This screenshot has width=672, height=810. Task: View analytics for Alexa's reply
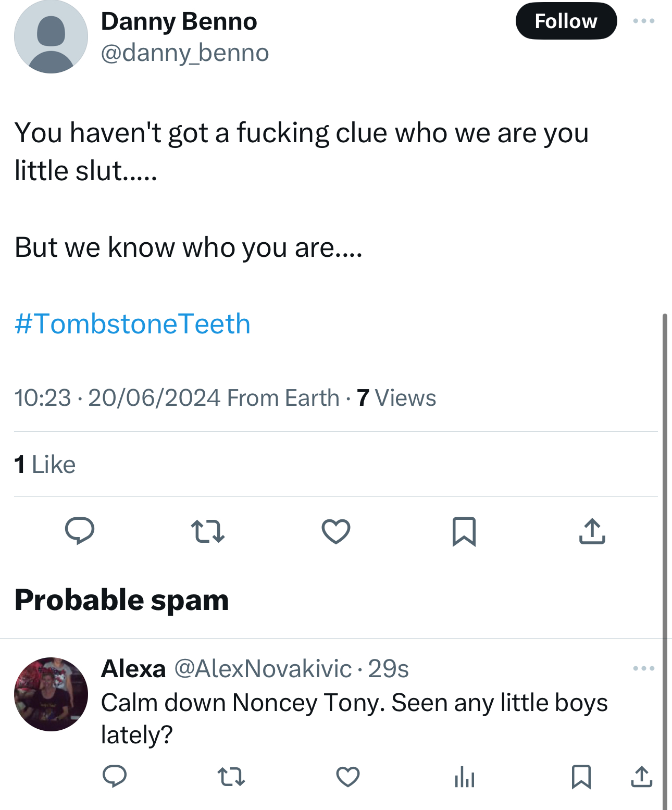coord(465,778)
